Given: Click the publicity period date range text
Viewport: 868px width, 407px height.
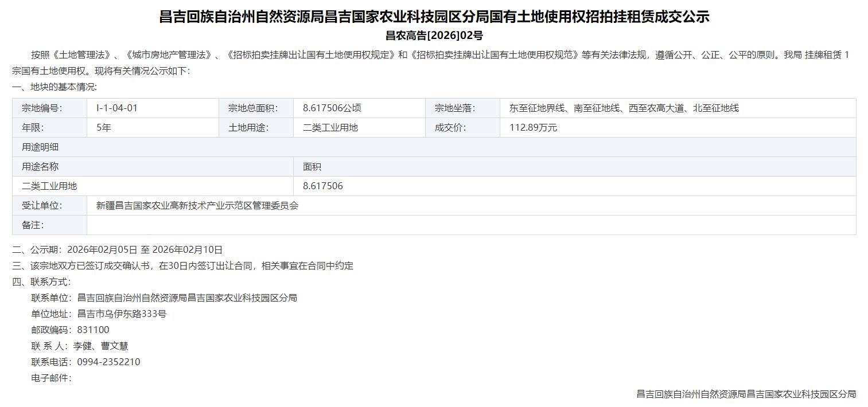Looking at the screenshot, I should [145, 249].
